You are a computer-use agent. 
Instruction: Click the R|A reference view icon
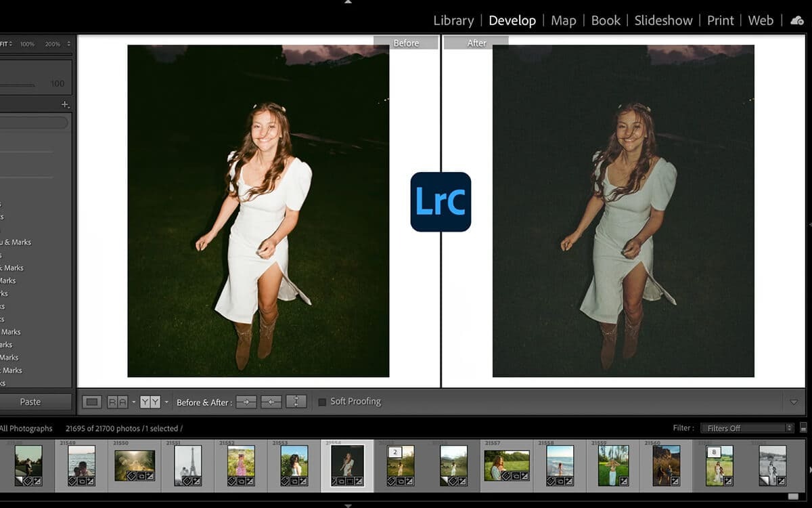117,402
